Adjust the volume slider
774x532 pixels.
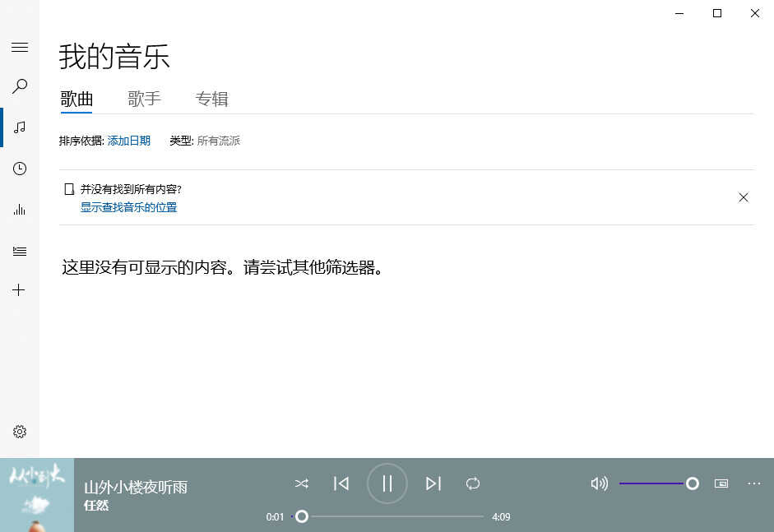point(659,483)
